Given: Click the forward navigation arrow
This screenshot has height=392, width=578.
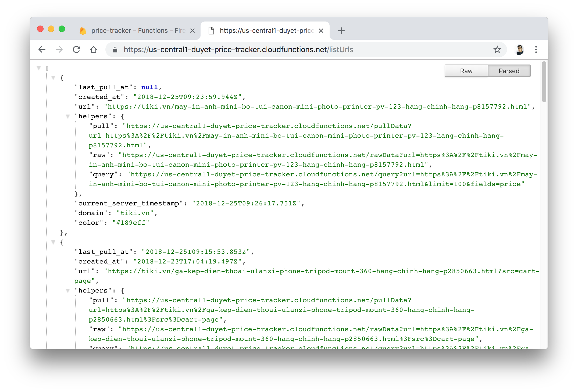Looking at the screenshot, I should pos(59,49).
